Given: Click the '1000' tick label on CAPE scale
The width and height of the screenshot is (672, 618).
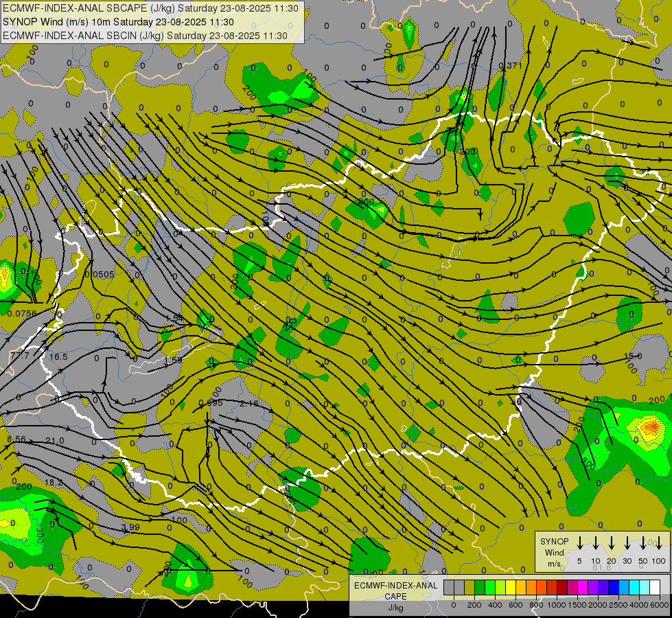Looking at the screenshot, I should click(x=557, y=605).
